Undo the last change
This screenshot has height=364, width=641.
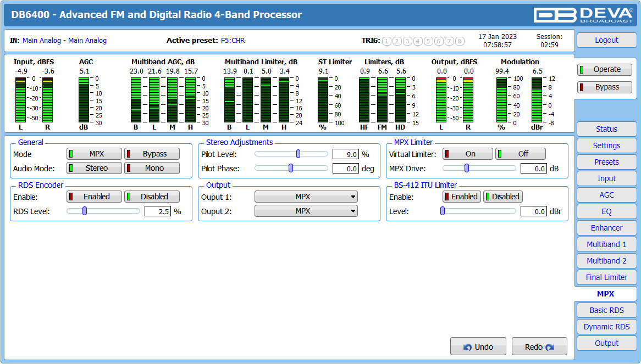click(x=478, y=347)
